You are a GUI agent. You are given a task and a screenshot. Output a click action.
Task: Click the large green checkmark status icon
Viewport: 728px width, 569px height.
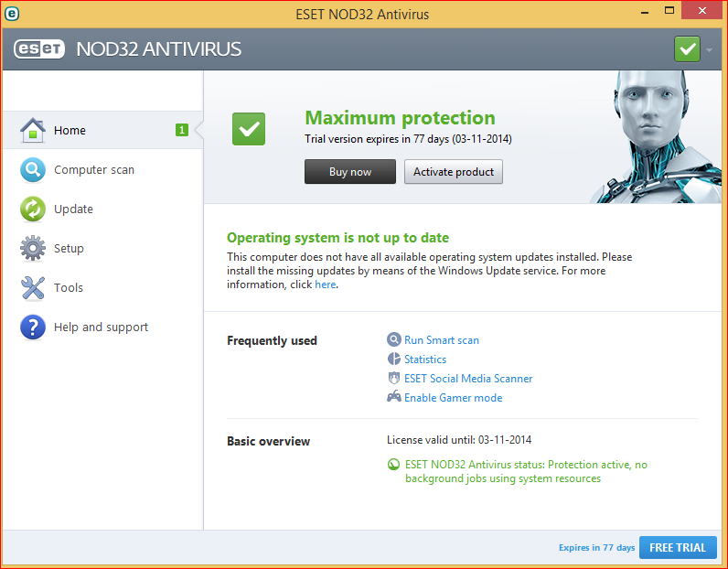[249, 129]
